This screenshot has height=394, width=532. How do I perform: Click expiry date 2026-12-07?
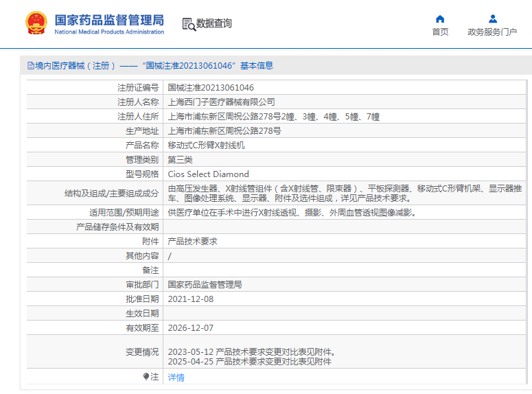(191, 328)
